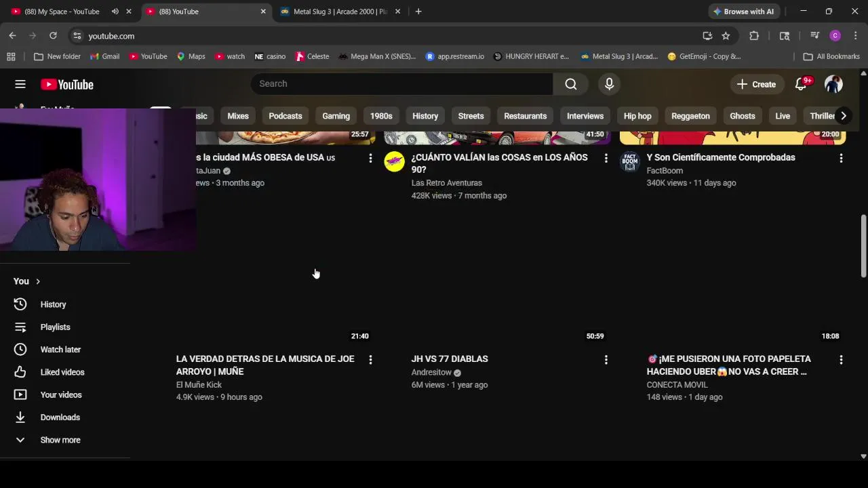Open Chrome three-dot menu

click(x=855, y=35)
